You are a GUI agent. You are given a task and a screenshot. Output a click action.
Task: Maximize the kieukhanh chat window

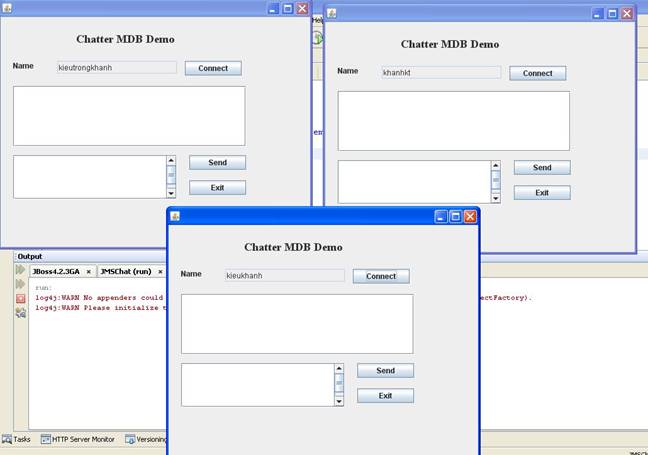click(x=455, y=217)
